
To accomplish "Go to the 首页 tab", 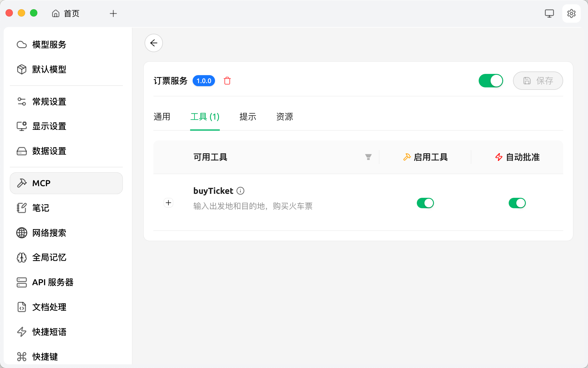I will tap(66, 13).
